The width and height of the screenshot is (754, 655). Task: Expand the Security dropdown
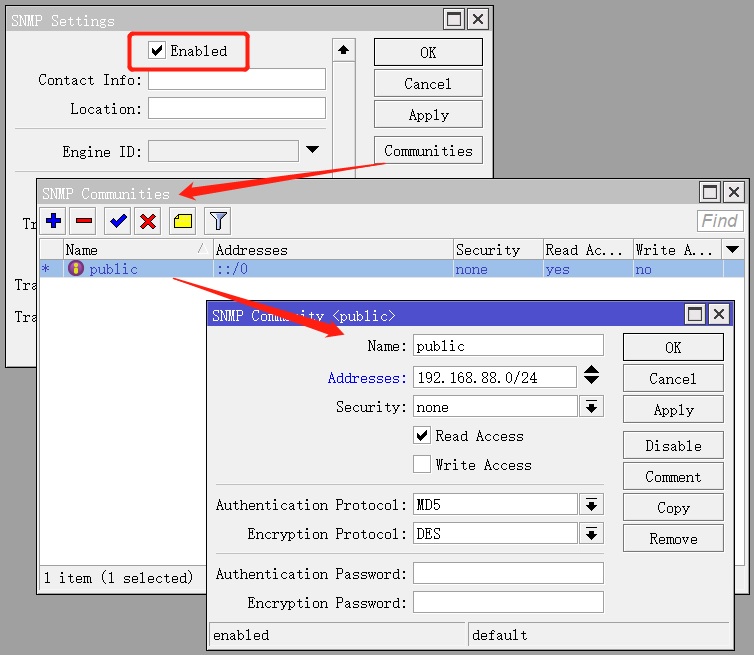(x=592, y=407)
